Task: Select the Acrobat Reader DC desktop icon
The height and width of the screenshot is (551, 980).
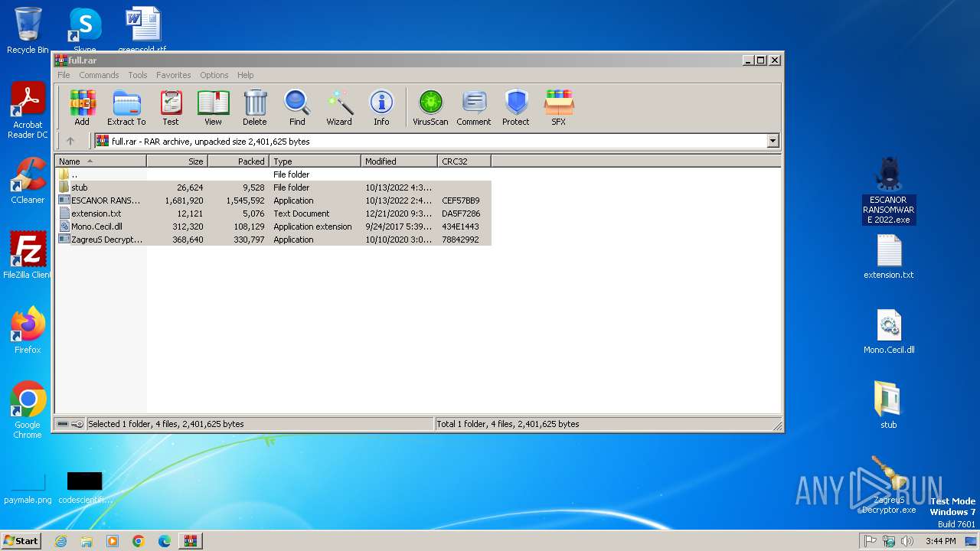Action: (x=28, y=111)
